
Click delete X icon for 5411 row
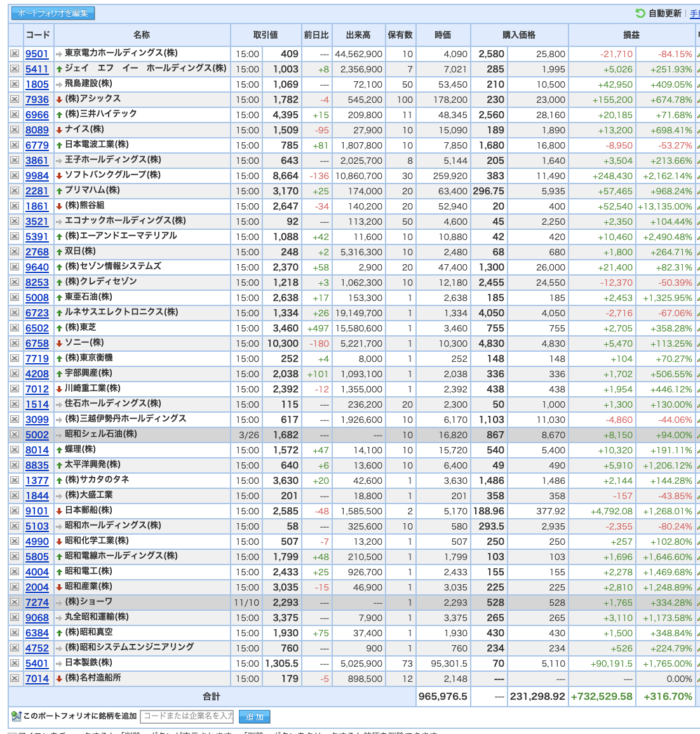(x=15, y=69)
